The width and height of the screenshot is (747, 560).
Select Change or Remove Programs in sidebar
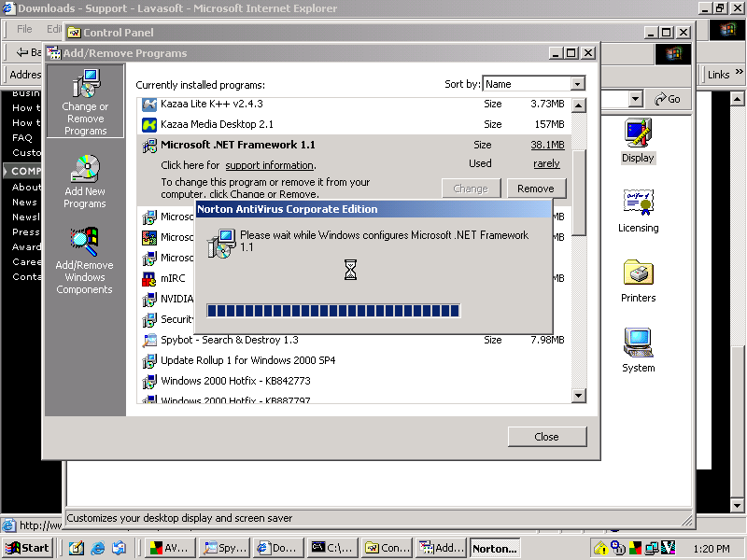tap(85, 102)
